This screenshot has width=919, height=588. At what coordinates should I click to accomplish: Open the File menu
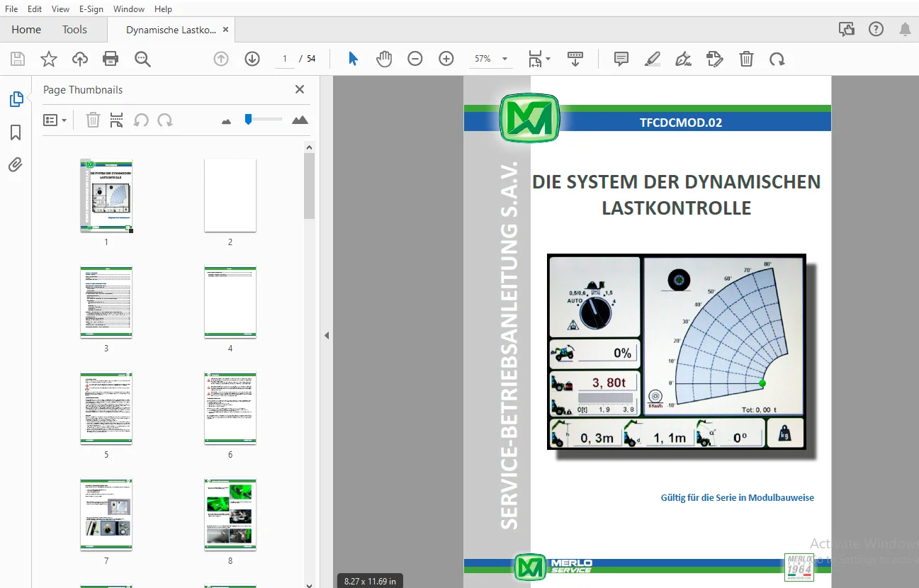click(11, 9)
